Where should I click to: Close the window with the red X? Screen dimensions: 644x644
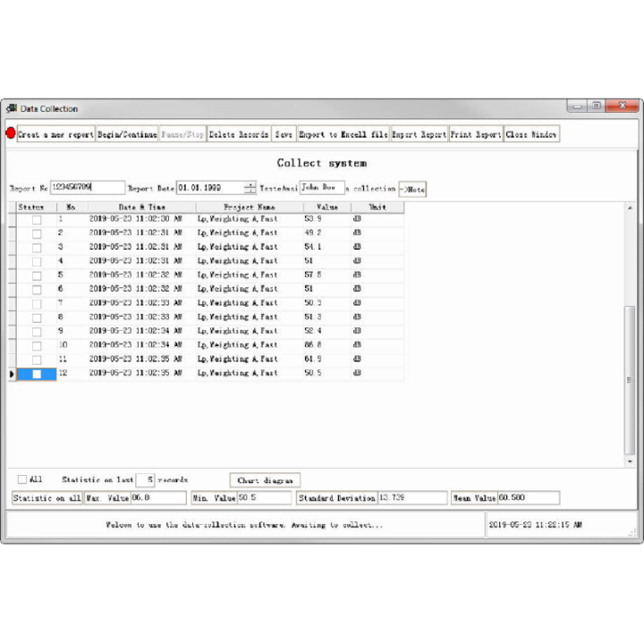pos(623,106)
